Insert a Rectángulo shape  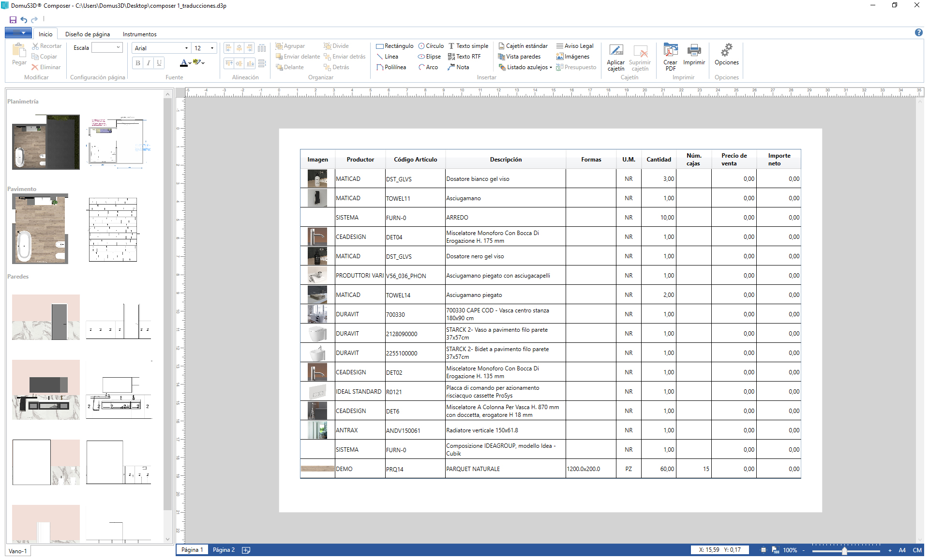point(395,46)
